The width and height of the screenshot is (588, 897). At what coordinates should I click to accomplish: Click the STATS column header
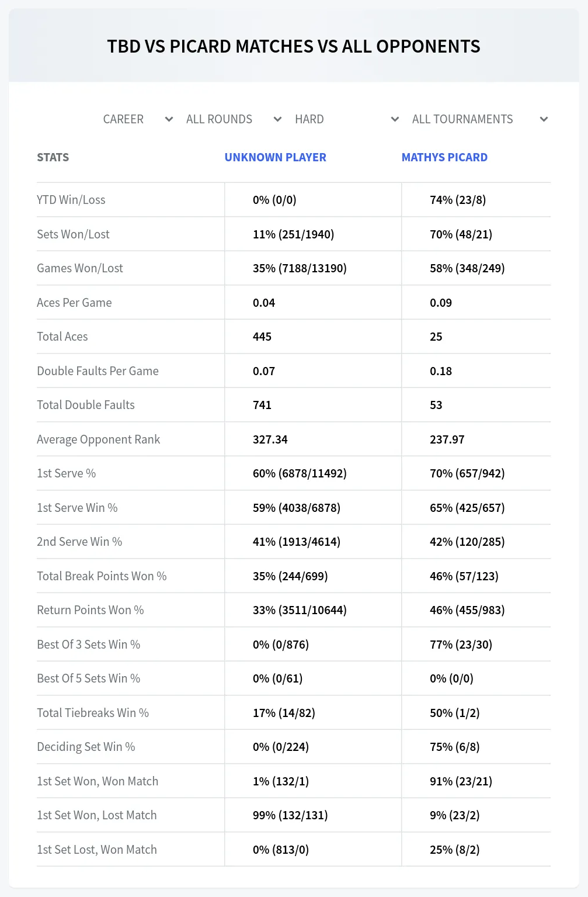[x=53, y=157]
